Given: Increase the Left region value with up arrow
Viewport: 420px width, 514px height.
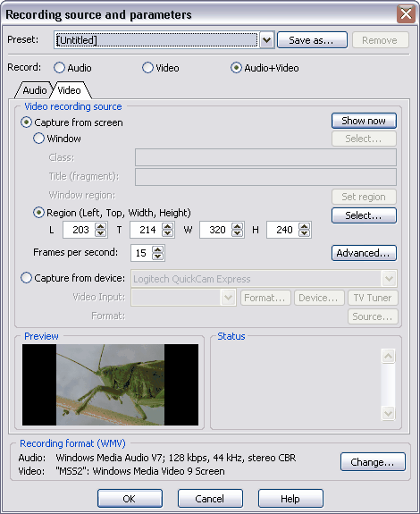Looking at the screenshot, I should point(101,226).
